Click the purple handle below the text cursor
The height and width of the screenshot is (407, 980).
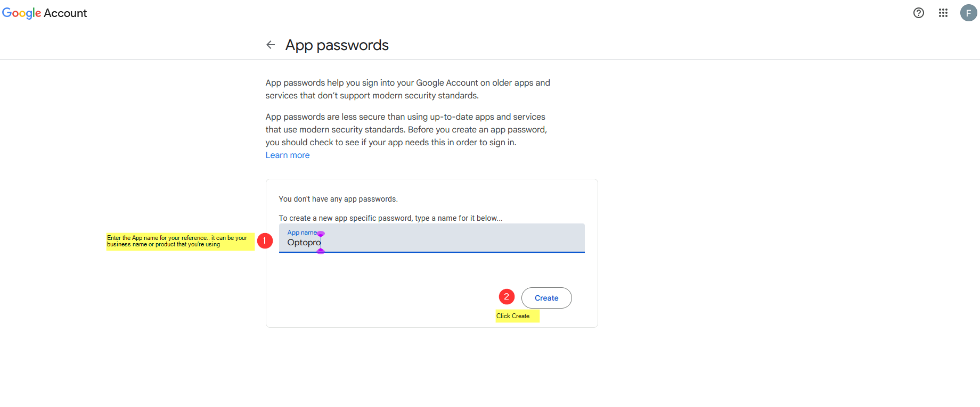coord(321,251)
